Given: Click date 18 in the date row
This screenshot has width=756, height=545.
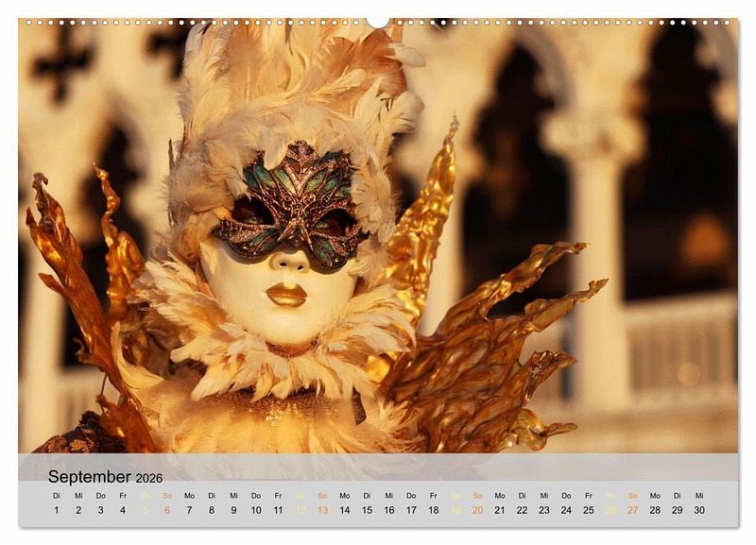Looking at the screenshot, I should coord(433,510).
